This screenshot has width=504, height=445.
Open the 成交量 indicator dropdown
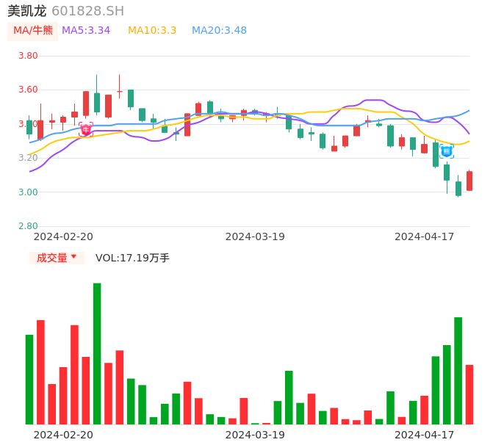[57, 258]
